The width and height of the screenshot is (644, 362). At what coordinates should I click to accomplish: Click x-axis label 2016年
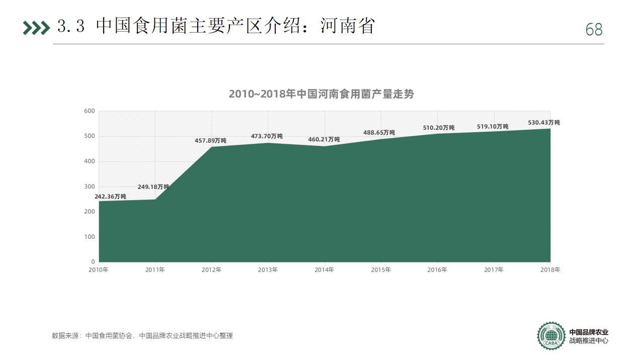click(437, 270)
